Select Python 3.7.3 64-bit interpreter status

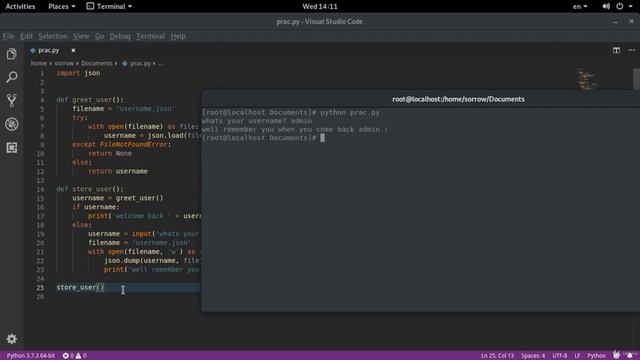(31, 356)
